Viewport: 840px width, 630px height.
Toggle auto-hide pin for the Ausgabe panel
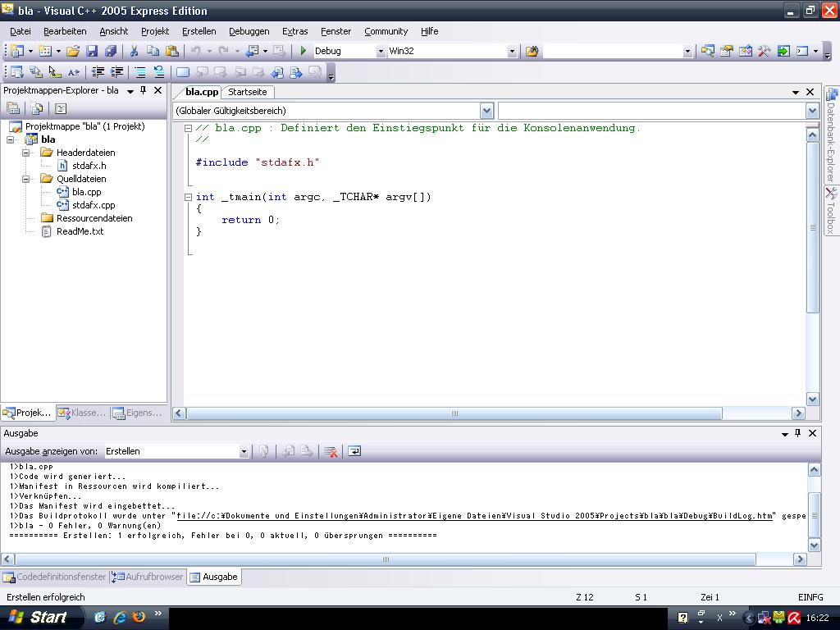tap(797, 433)
